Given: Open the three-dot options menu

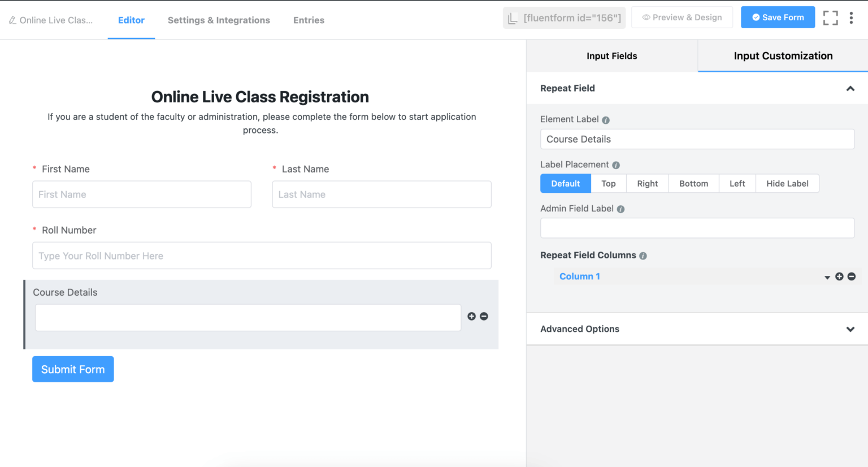Looking at the screenshot, I should [852, 18].
